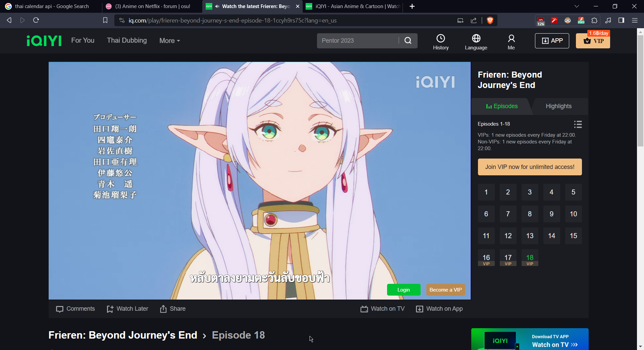Switch to iQIYI Asian Anime tab
644x350 pixels.
click(353, 6)
